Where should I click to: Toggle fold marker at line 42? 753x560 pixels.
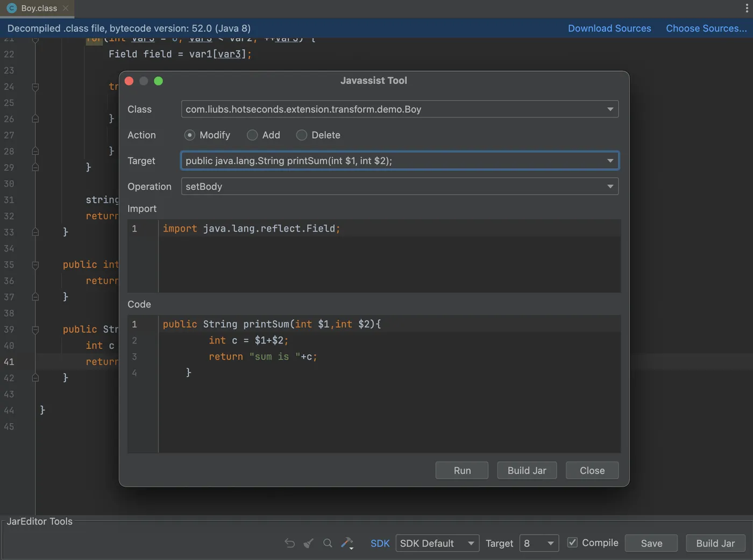pos(35,378)
